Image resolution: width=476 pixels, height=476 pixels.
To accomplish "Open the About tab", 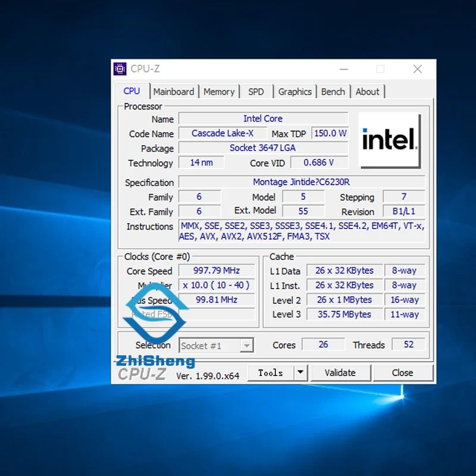I will pos(367,92).
